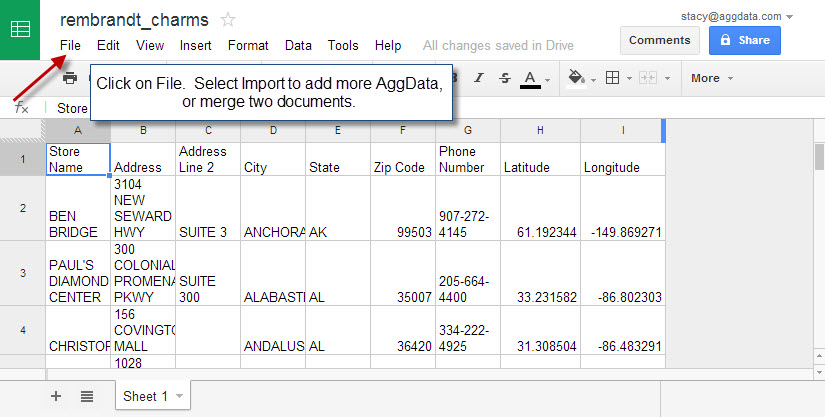
Task: Select column A header
Action: pos(78,130)
